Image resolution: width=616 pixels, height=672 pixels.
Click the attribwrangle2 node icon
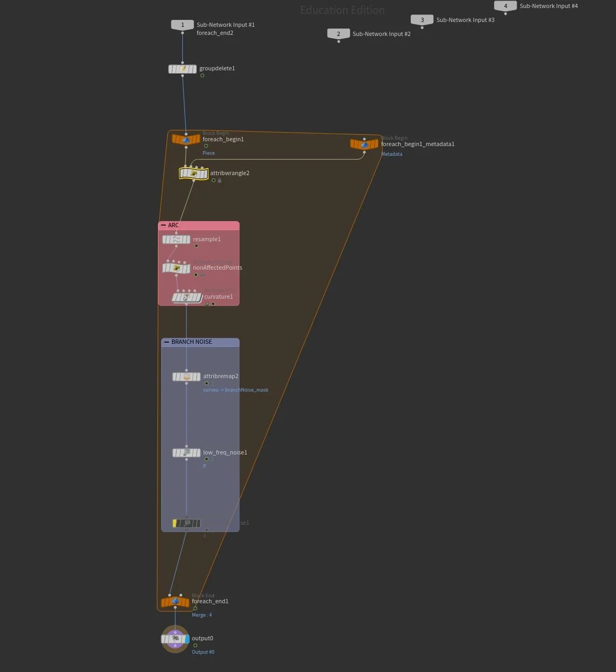pyautogui.click(x=193, y=173)
